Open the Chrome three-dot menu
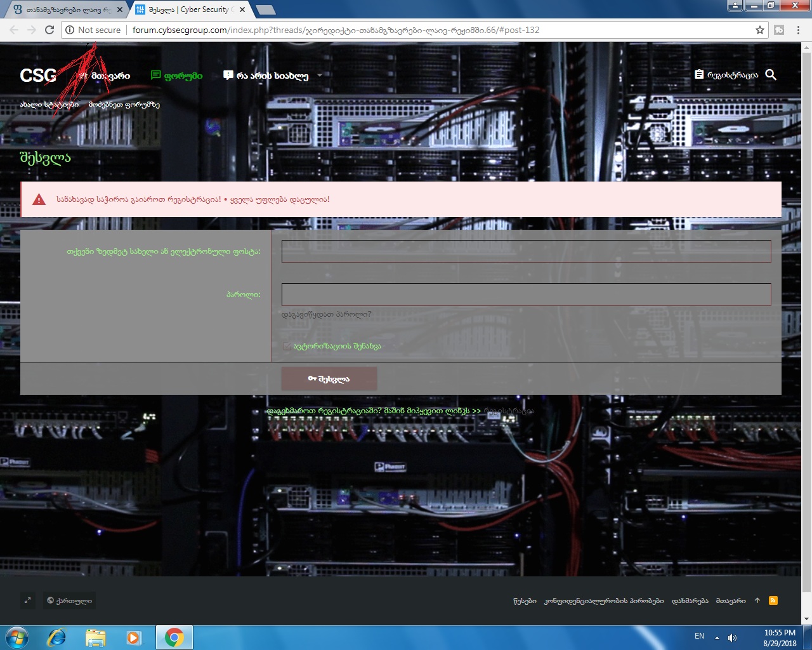Screen dimensions: 812x650 [799, 30]
